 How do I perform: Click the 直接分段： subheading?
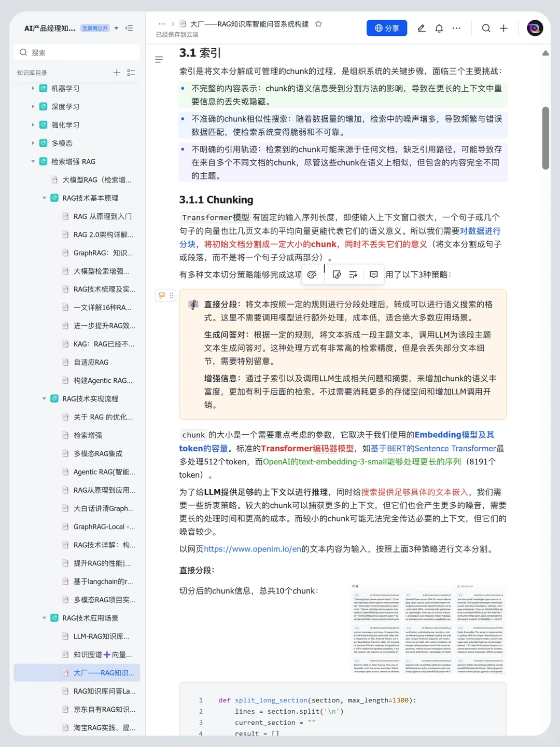click(x=197, y=570)
